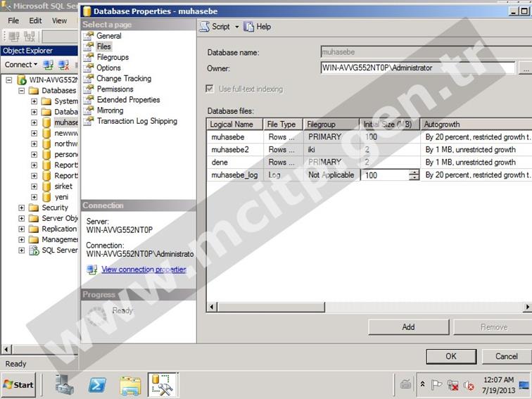Image resolution: width=532 pixels, height=399 pixels.
Task: Open the Extended Properties page
Action: pyautogui.click(x=128, y=99)
